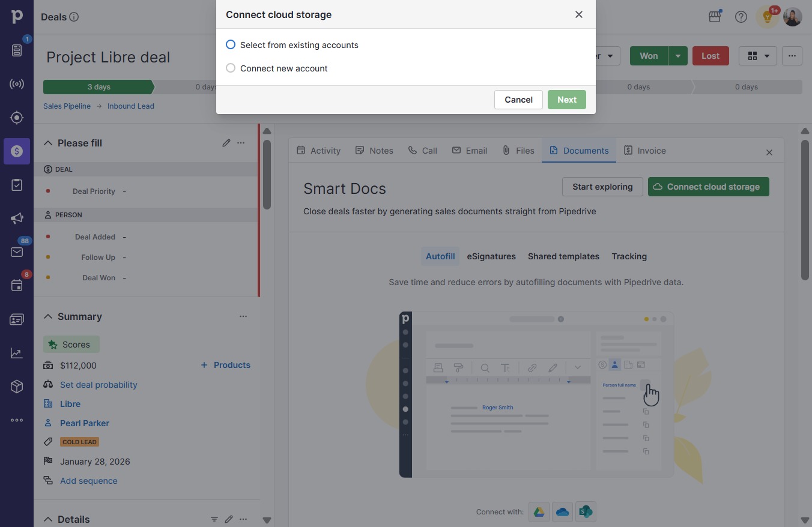Open the Pearl Parker contact link

point(85,423)
